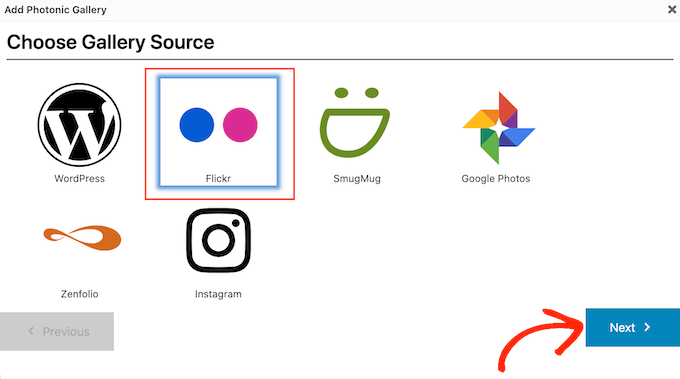
Task: Choose the Zenfolio orange swirl icon
Action: pyautogui.click(x=82, y=238)
